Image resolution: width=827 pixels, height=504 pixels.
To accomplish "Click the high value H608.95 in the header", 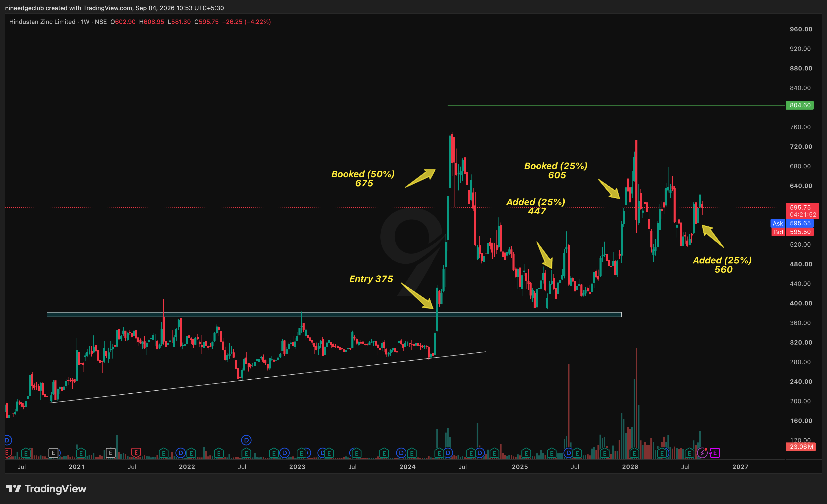I will pyautogui.click(x=152, y=22).
